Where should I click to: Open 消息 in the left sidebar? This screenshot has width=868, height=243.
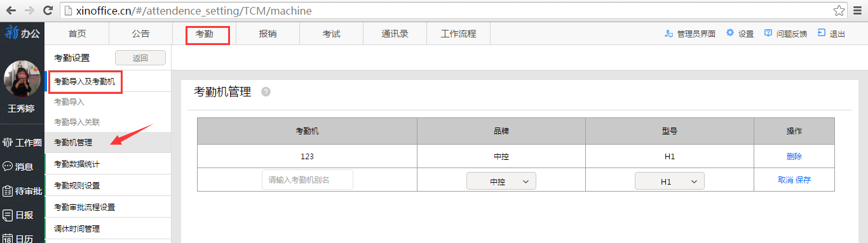(19, 167)
